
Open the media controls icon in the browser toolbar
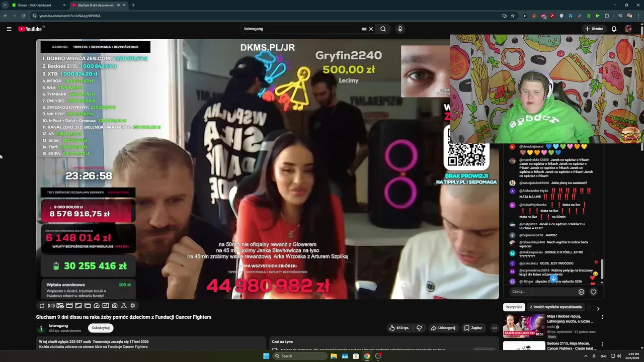[x=620, y=16]
